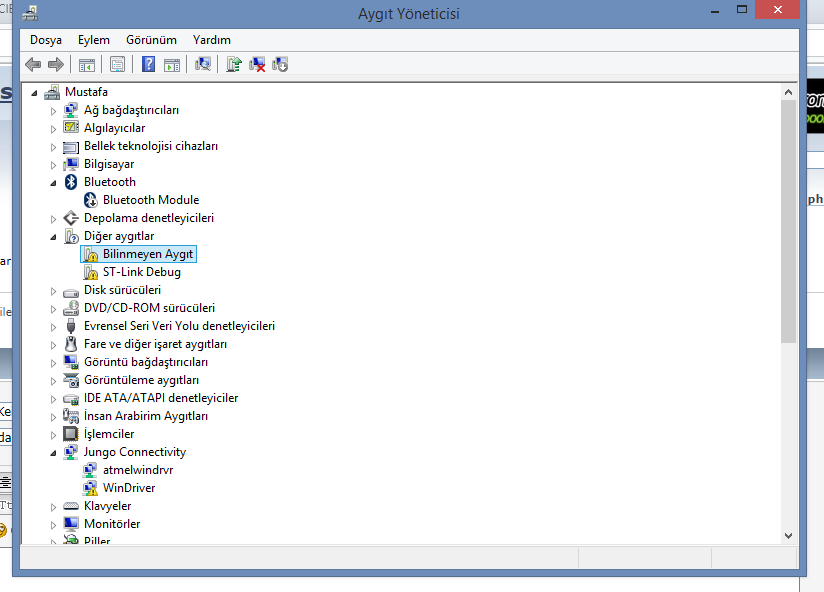824x592 pixels.
Task: Select the atmelwindrvr device
Action: [138, 470]
